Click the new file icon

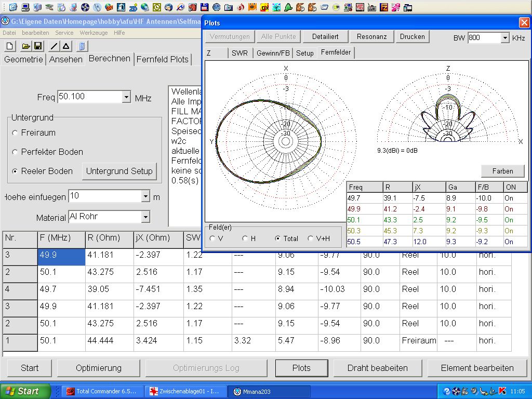pyautogui.click(x=10, y=46)
